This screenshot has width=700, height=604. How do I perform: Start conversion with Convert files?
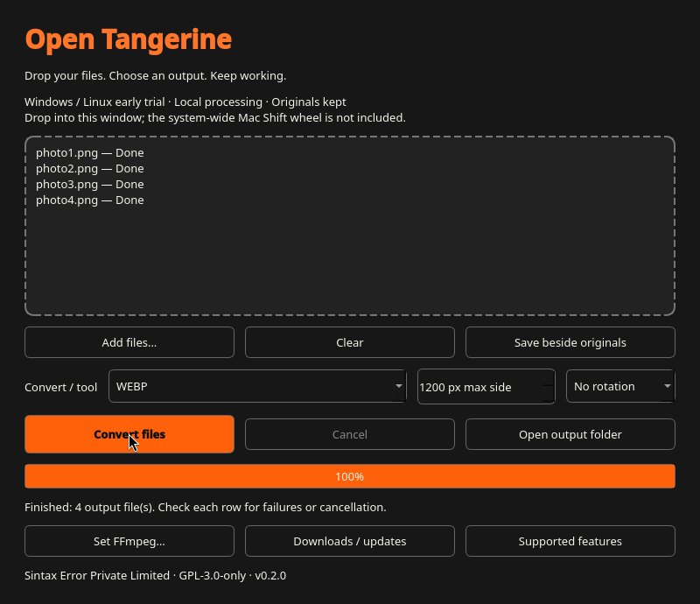[x=129, y=434]
